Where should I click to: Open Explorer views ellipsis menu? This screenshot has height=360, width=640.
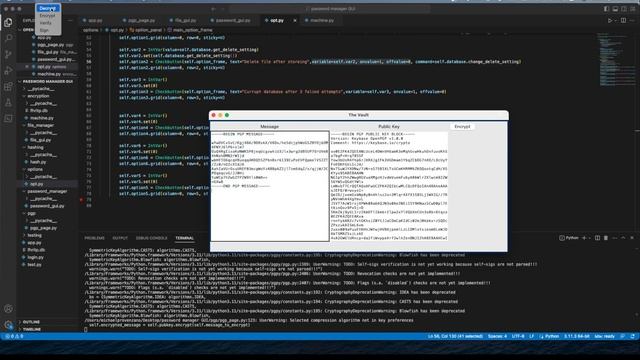pyautogui.click(x=70, y=20)
